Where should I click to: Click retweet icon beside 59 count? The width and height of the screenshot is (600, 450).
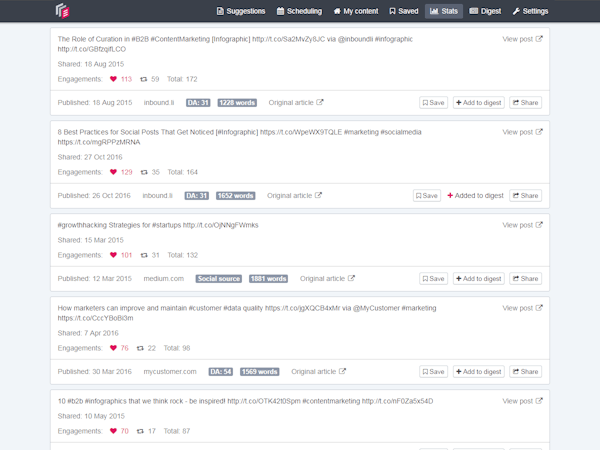[x=142, y=78]
